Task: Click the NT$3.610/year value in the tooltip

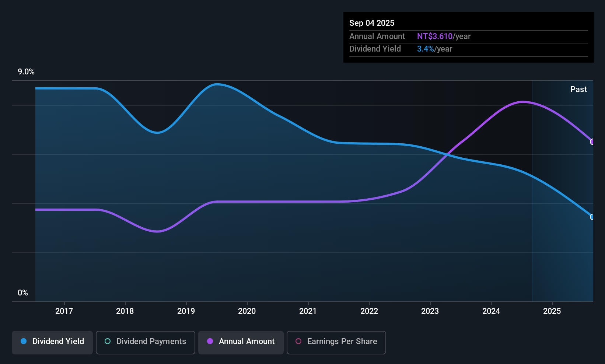Action: 444,36
